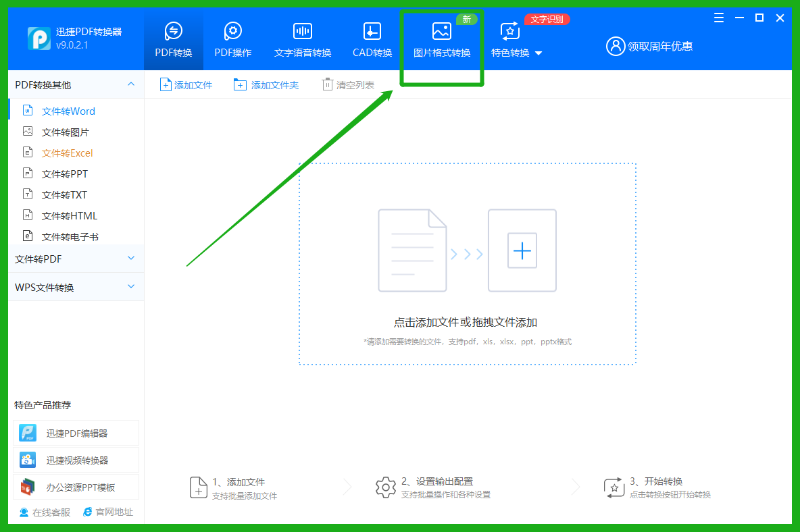Click the step 2 settings gear icon
This screenshot has width=800, height=532.
click(386, 487)
